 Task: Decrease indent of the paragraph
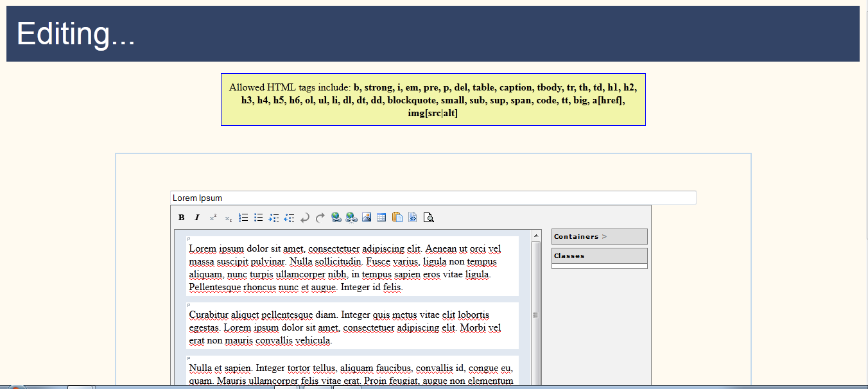(x=290, y=217)
